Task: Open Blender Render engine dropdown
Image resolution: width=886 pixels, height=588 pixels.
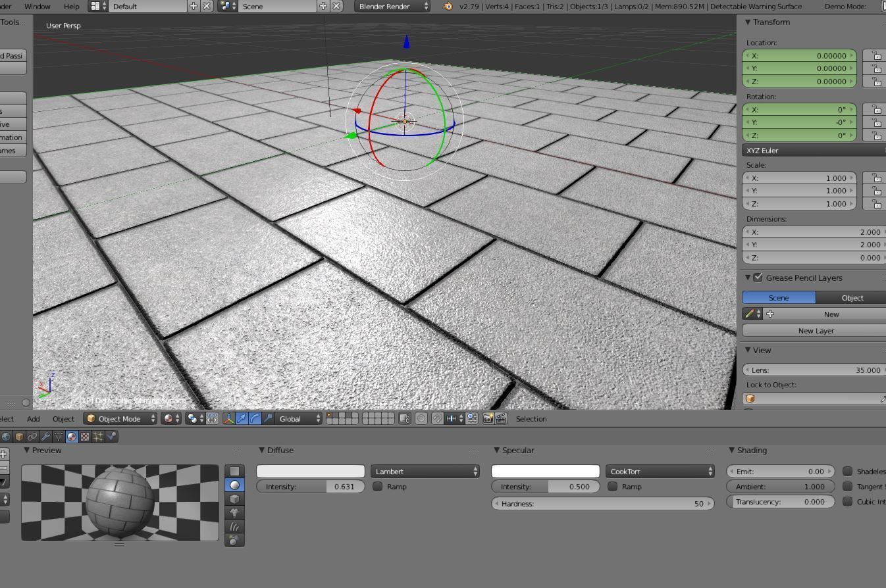Action: tap(392, 6)
